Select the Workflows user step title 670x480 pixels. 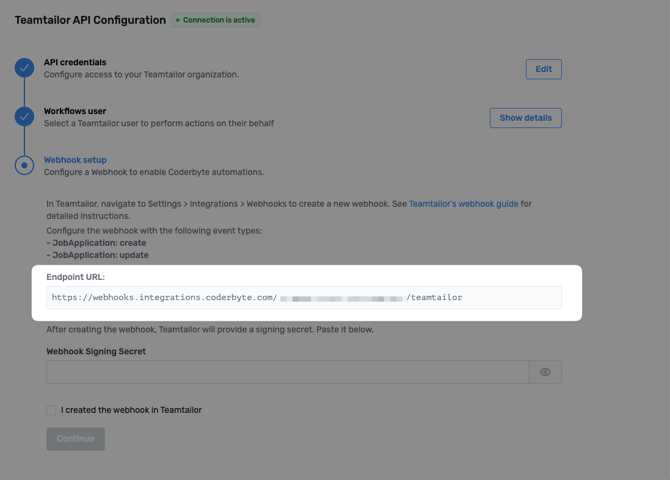pyautogui.click(x=75, y=111)
